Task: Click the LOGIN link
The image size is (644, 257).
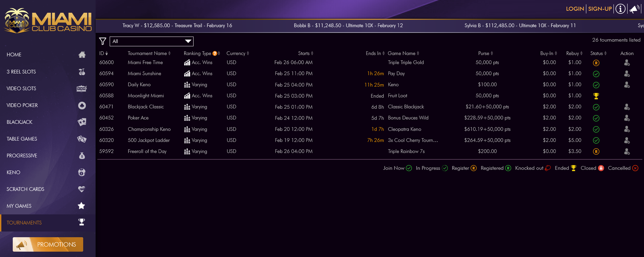Action: (575, 9)
